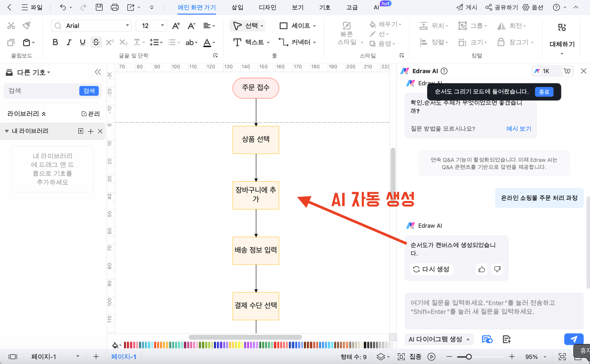The width and height of the screenshot is (590, 364).
Task: Open the Arial font dropdown
Action: pyautogui.click(x=127, y=26)
